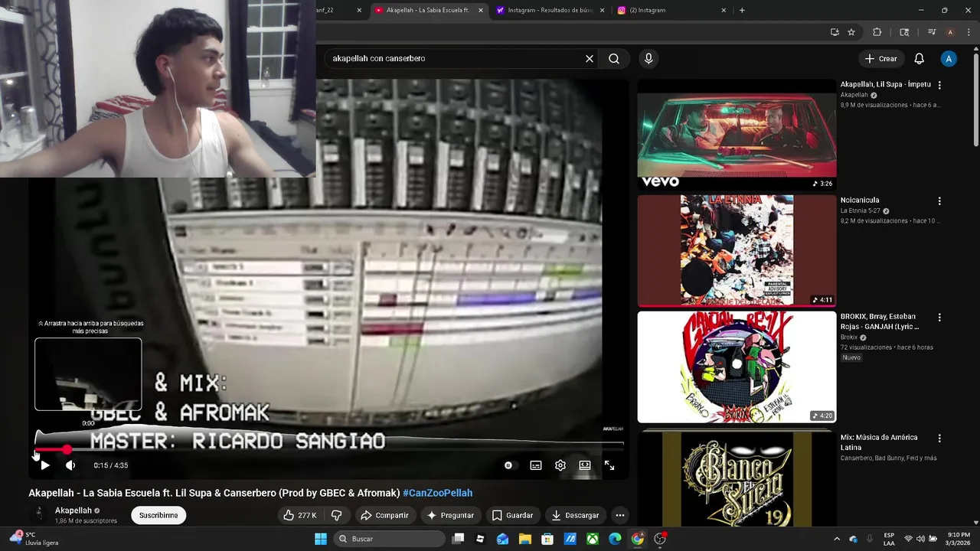The image size is (980, 551).
Task: Open the BROKIX GANJAH lyric video thumbnail
Action: point(737,367)
